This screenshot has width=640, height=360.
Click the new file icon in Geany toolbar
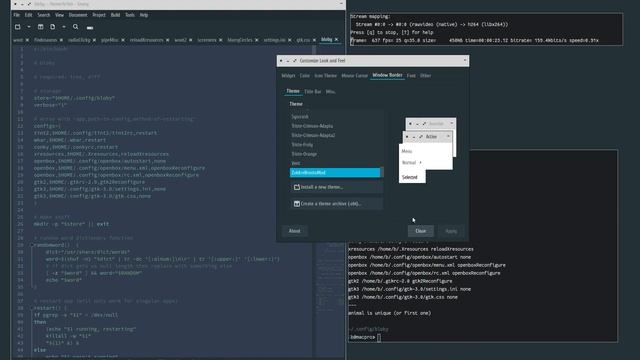point(18,27)
